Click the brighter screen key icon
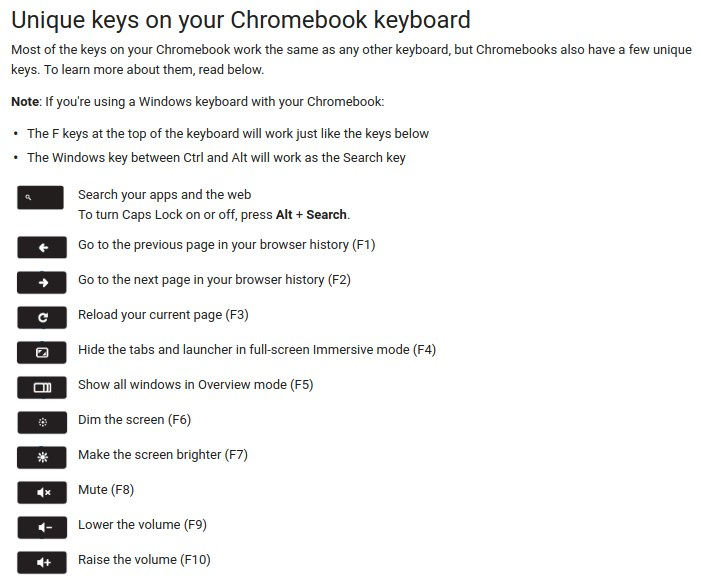The image size is (701, 584). (x=42, y=457)
